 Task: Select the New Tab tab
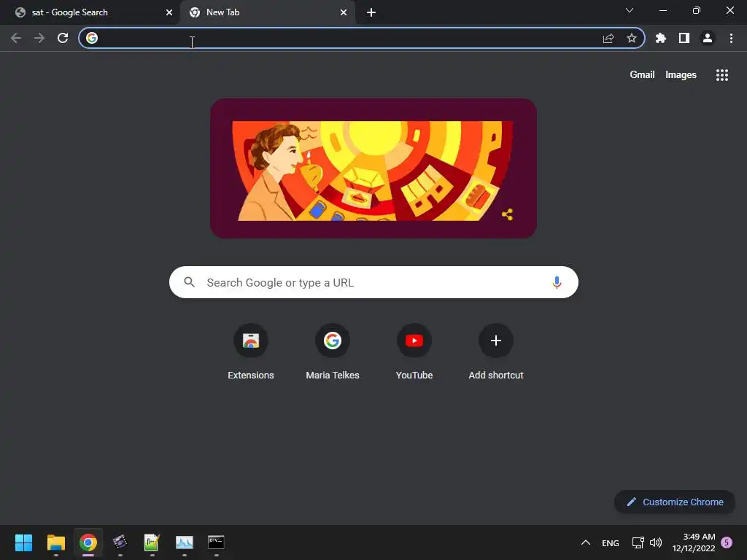[267, 12]
